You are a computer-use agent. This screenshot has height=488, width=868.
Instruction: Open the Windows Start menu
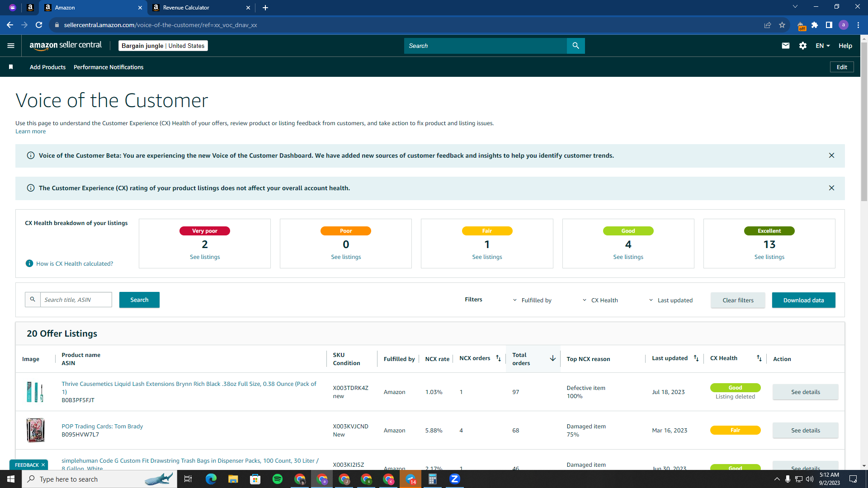click(x=11, y=479)
